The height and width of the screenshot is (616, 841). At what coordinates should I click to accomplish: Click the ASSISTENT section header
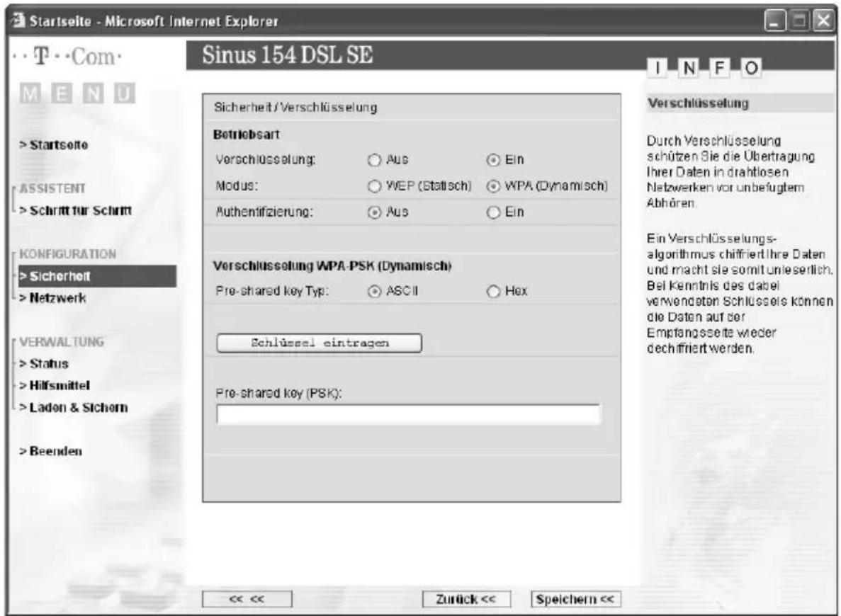click(52, 189)
